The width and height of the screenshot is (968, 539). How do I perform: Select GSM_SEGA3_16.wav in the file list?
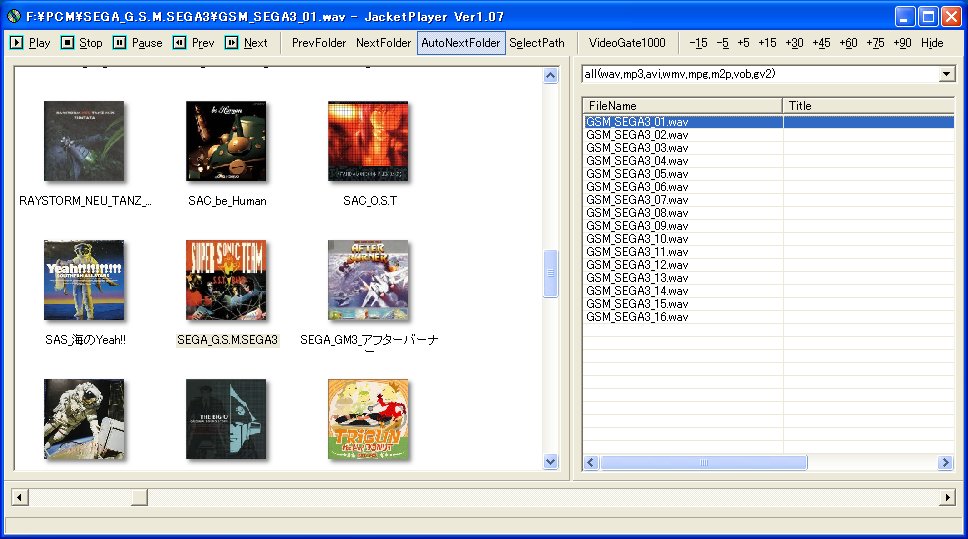(x=637, y=316)
